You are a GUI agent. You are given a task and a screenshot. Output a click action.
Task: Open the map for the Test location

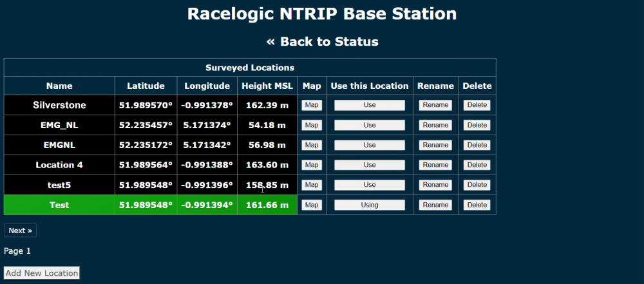coord(312,205)
